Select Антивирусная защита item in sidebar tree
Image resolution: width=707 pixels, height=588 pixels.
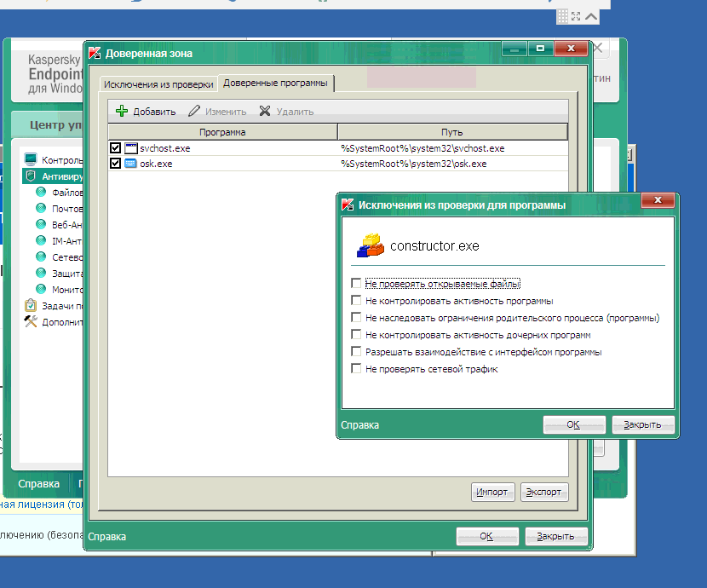coord(61,176)
